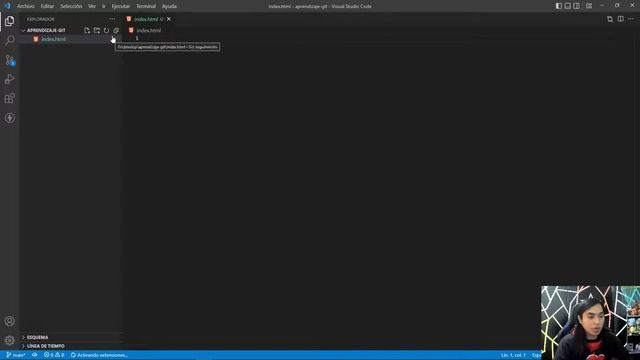The image size is (640, 360).
Task: Expand the ESQUEMA section
Action: pos(37,338)
